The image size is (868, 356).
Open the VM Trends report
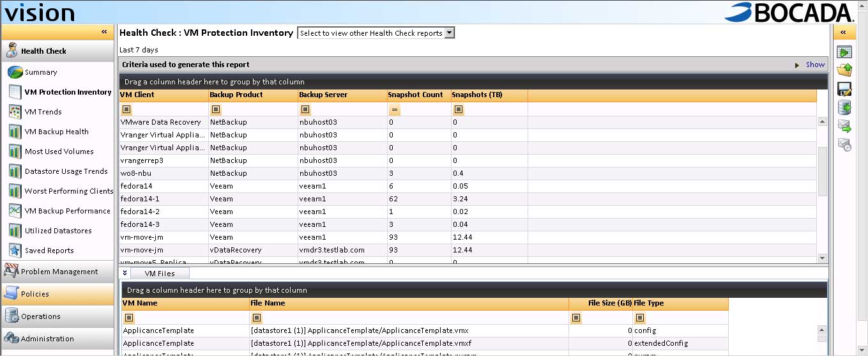click(x=43, y=112)
